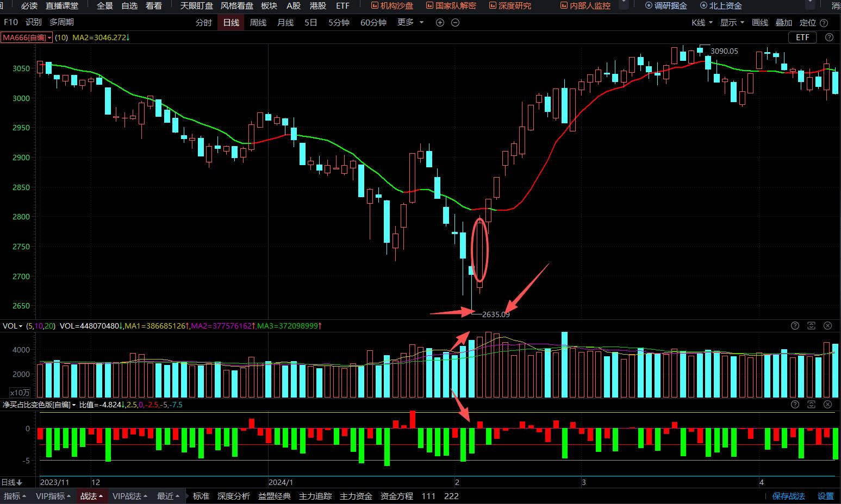841x504 pixels.
Task: Click the 设置 link at bottom right
Action: click(x=825, y=496)
